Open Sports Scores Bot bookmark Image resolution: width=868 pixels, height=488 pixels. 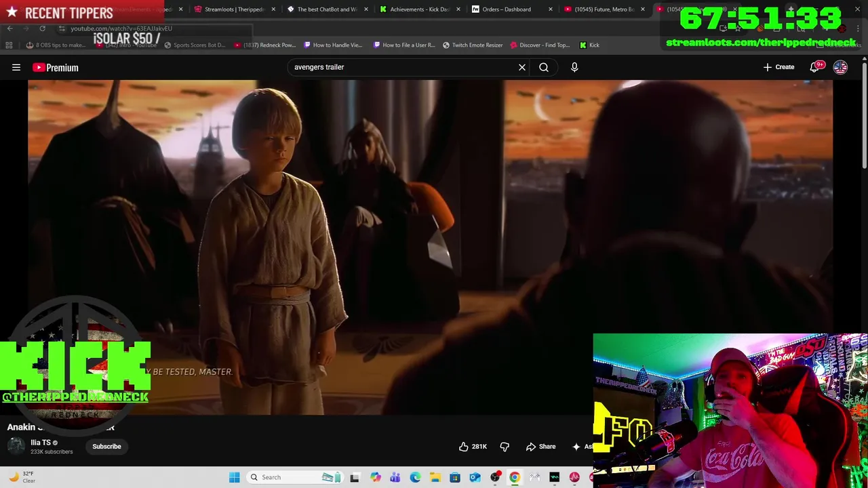point(195,45)
